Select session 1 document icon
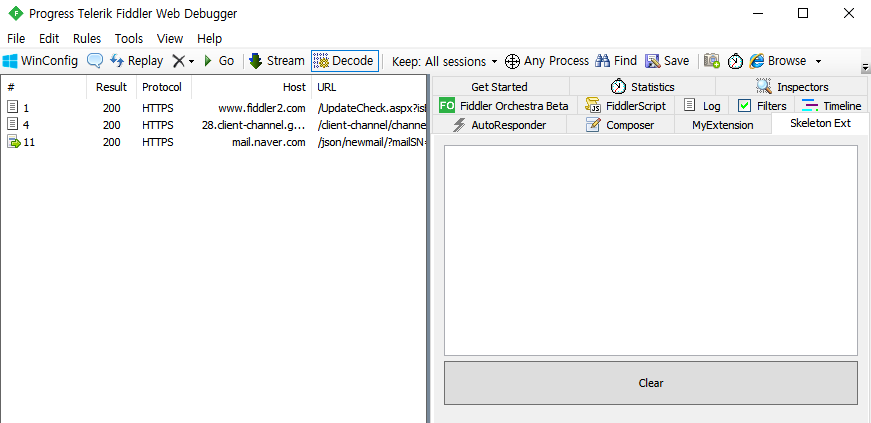This screenshot has width=871, height=423. pos(12,107)
